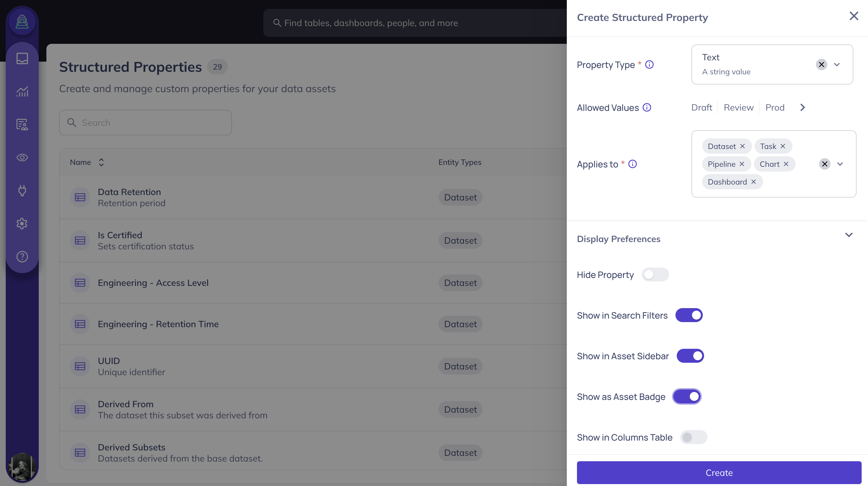Enable Show in Columns Table switch

pos(694,437)
